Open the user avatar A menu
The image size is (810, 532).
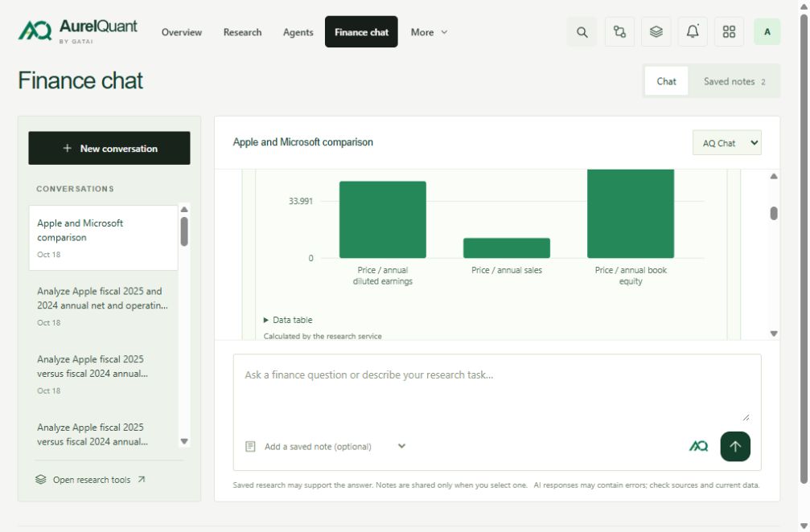(x=767, y=32)
